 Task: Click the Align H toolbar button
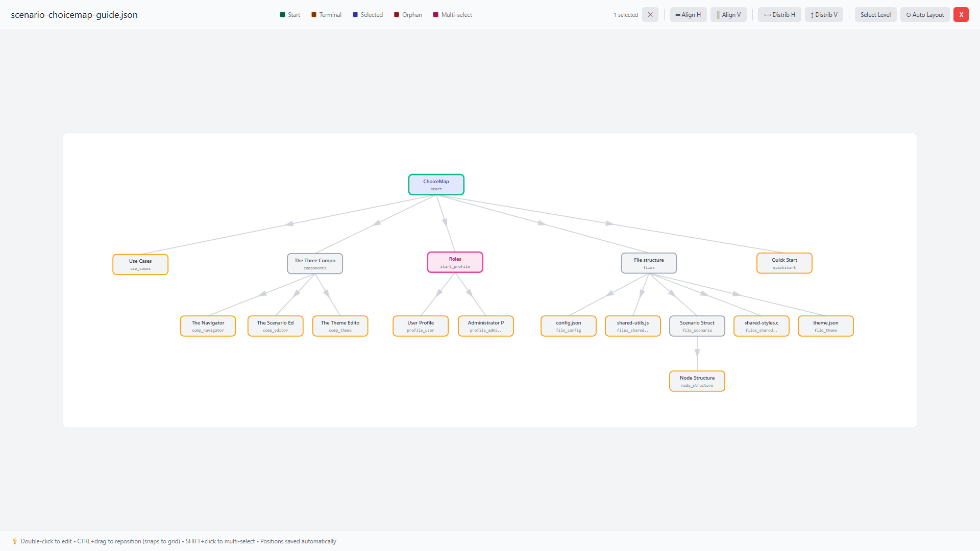[688, 15]
